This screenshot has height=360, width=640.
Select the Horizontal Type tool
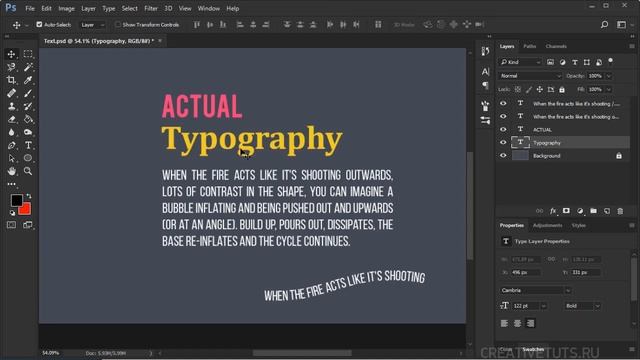click(x=28, y=145)
